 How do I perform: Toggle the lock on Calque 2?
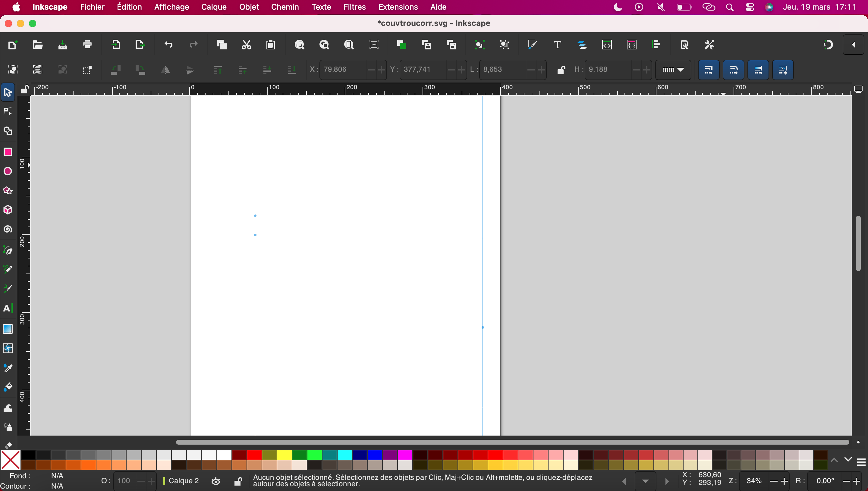click(x=238, y=481)
